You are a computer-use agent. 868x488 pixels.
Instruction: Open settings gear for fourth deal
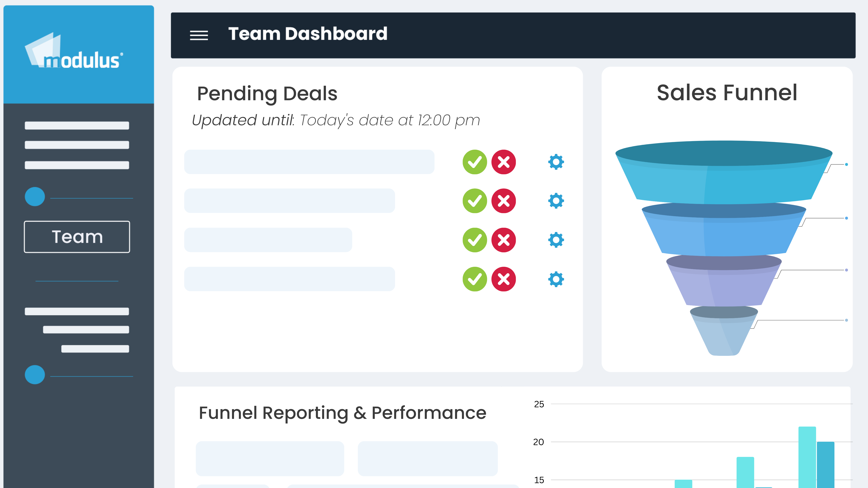coord(556,279)
